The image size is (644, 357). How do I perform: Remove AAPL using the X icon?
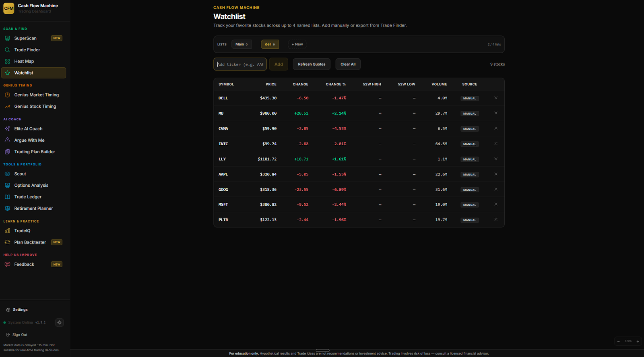pos(496,174)
